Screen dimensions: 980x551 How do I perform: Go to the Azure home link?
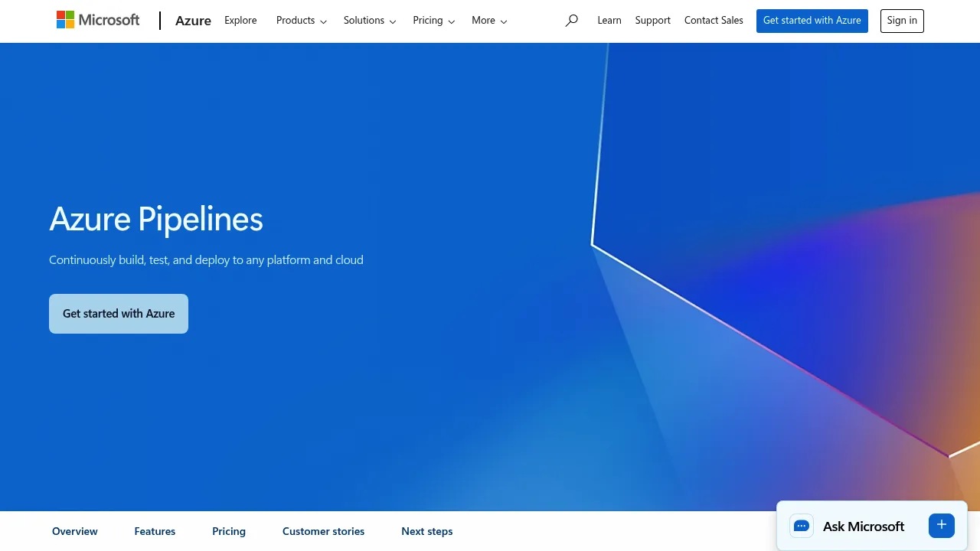pyautogui.click(x=193, y=21)
